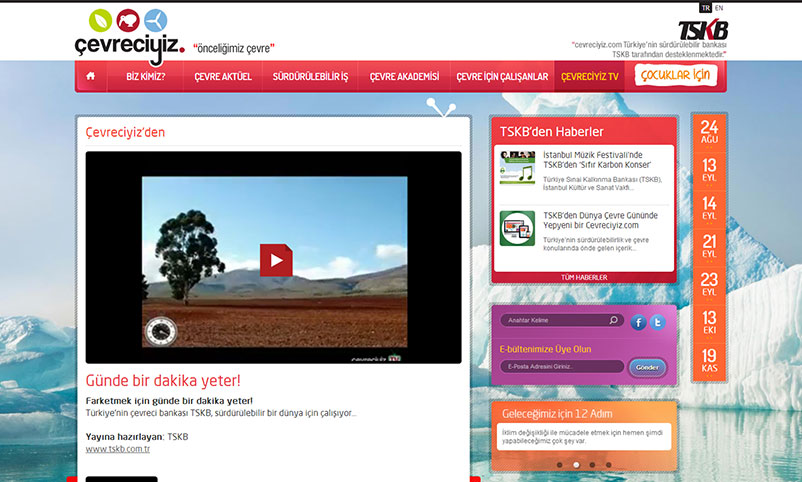Click the green leaf icon

coord(100,20)
